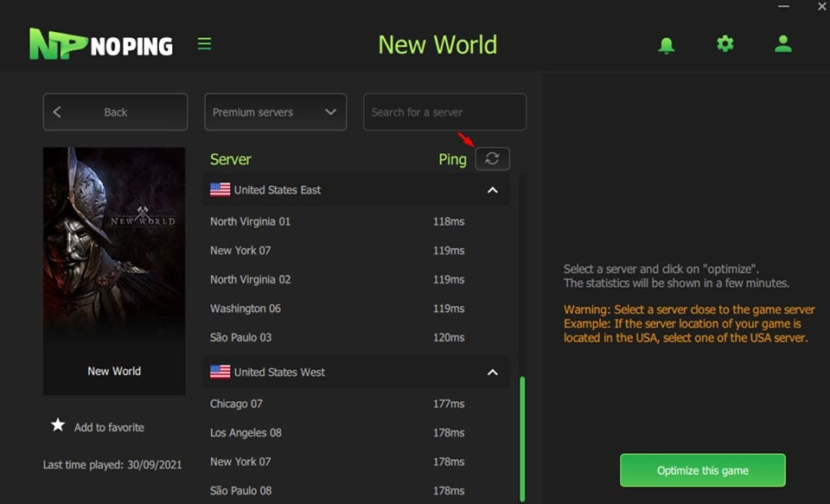Viewport: 830px width, 504px height.
Task: Click the Ping column header
Action: point(452,159)
